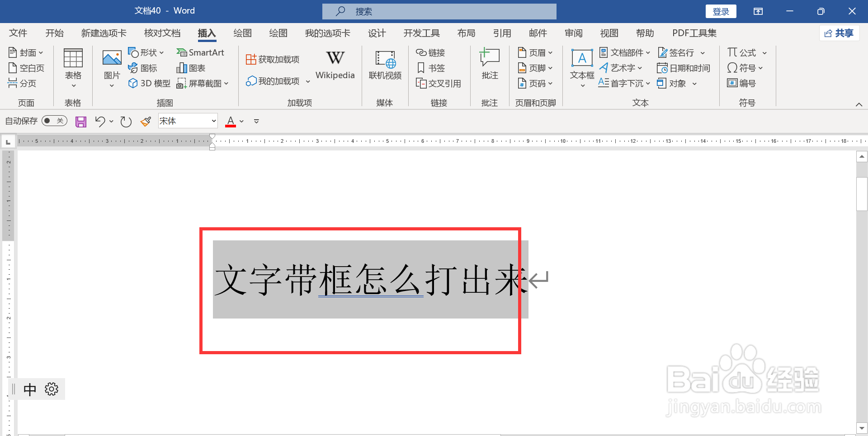Insert a page break with 分页
The height and width of the screenshot is (436, 868).
coord(22,84)
